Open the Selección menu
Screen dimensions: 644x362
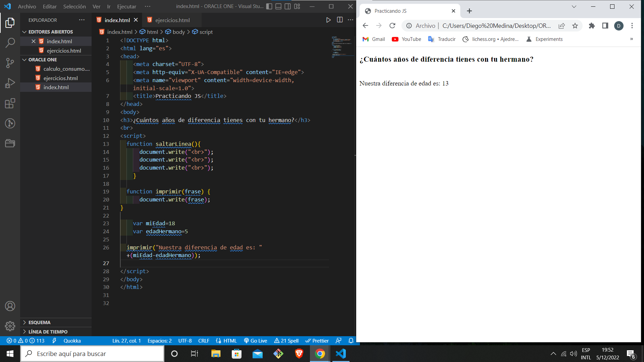(74, 6)
